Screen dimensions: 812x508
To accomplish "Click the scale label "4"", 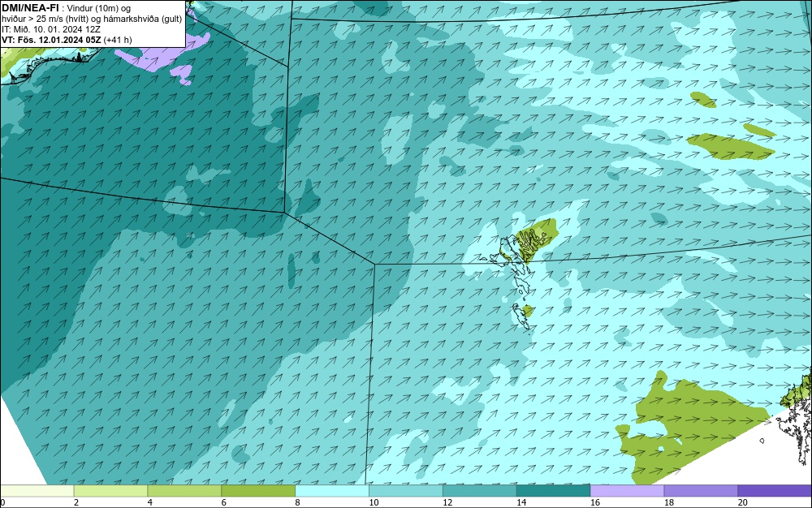I will tap(150, 502).
